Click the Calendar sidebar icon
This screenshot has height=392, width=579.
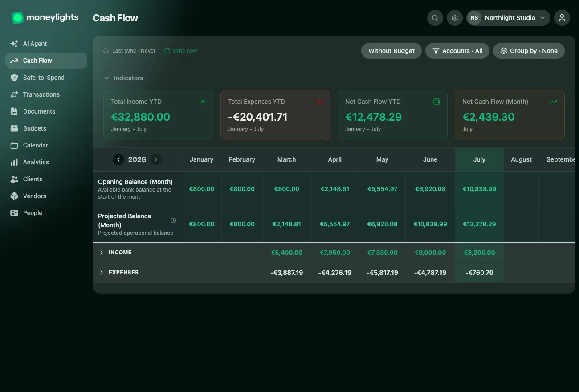coord(14,145)
